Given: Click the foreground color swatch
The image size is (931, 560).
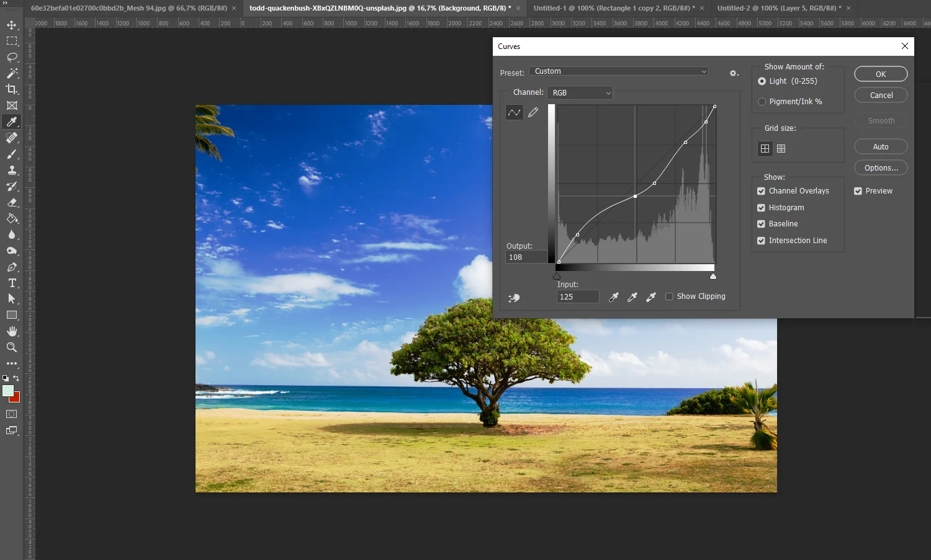Looking at the screenshot, I should coord(8,391).
